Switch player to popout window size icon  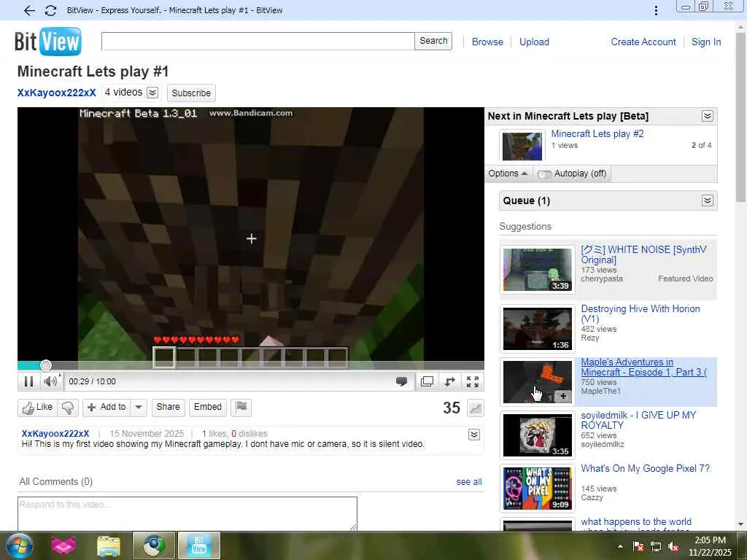[x=427, y=381]
